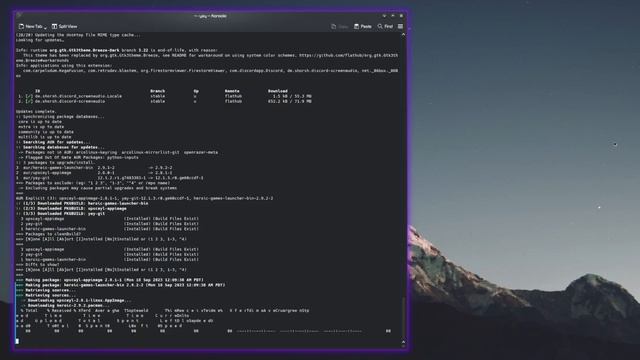640x360 pixels.
Task: Maximize the Konsole window
Action: (x=393, y=16)
